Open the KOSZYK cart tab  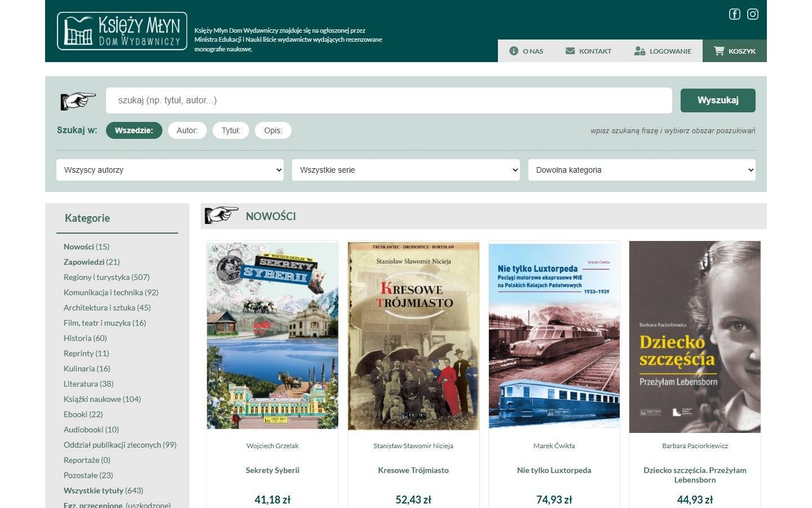[735, 51]
